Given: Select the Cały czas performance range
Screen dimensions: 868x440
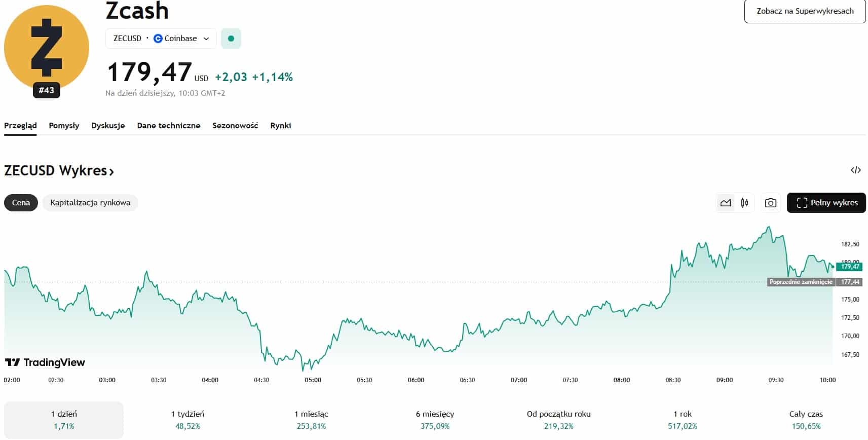Looking at the screenshot, I should click(806, 420).
